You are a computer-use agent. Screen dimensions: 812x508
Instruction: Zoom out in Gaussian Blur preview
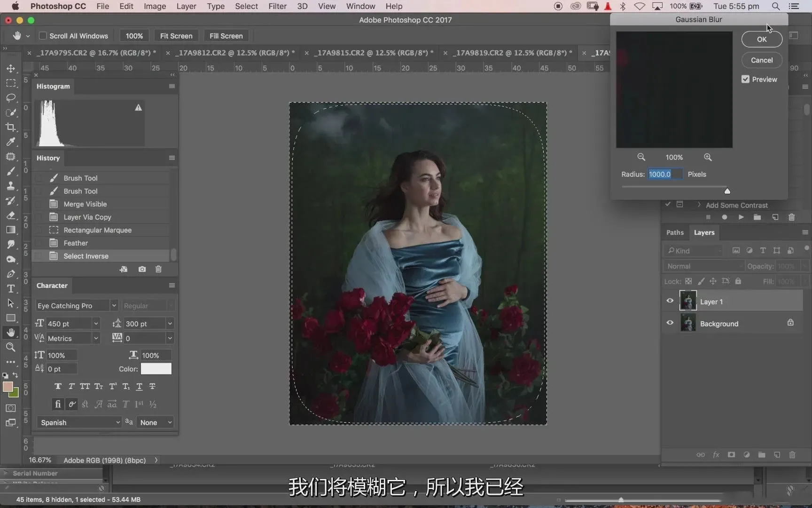click(641, 157)
